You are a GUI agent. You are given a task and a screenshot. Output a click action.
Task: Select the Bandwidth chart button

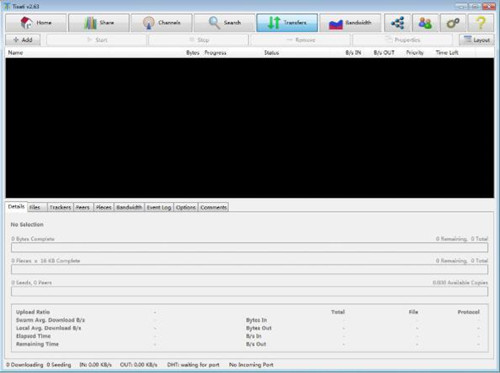pos(350,23)
